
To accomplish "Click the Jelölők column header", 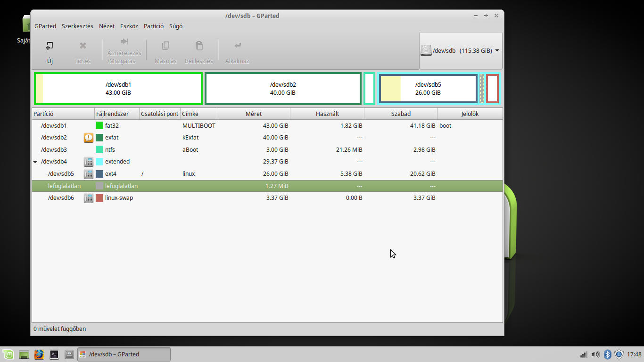I will pos(470,114).
